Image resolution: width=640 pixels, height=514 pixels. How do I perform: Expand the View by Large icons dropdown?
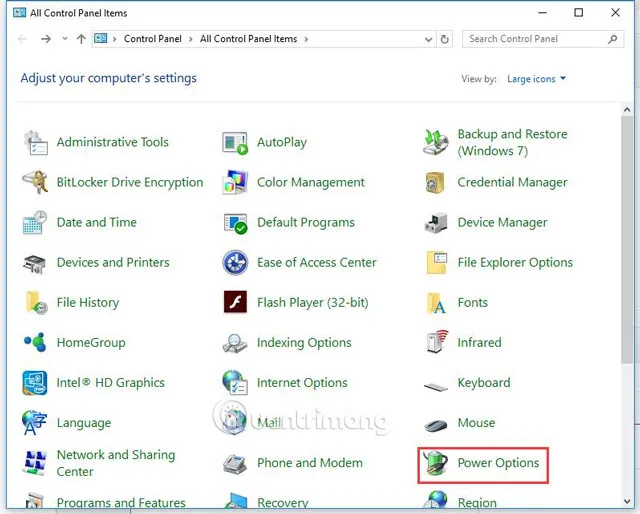tap(536, 79)
